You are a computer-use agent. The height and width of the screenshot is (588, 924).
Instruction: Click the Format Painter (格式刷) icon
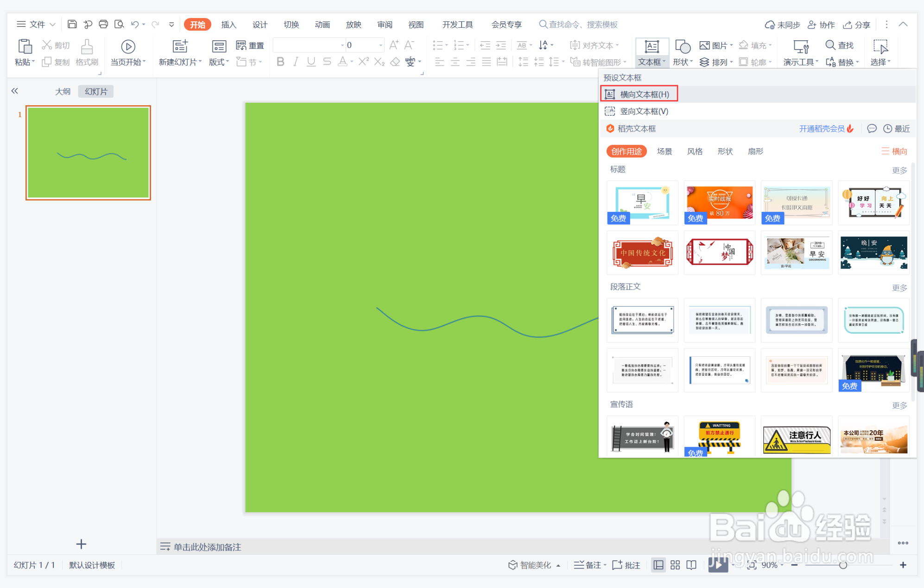click(87, 46)
